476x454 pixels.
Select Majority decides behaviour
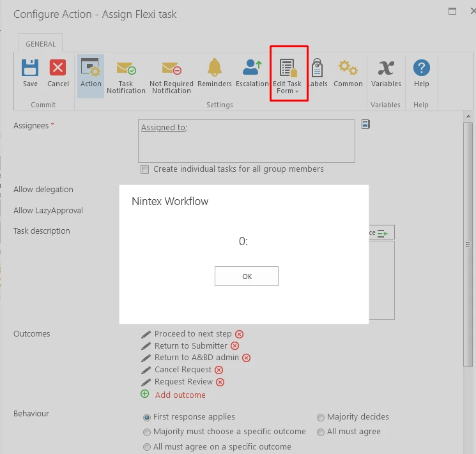pyautogui.click(x=321, y=418)
